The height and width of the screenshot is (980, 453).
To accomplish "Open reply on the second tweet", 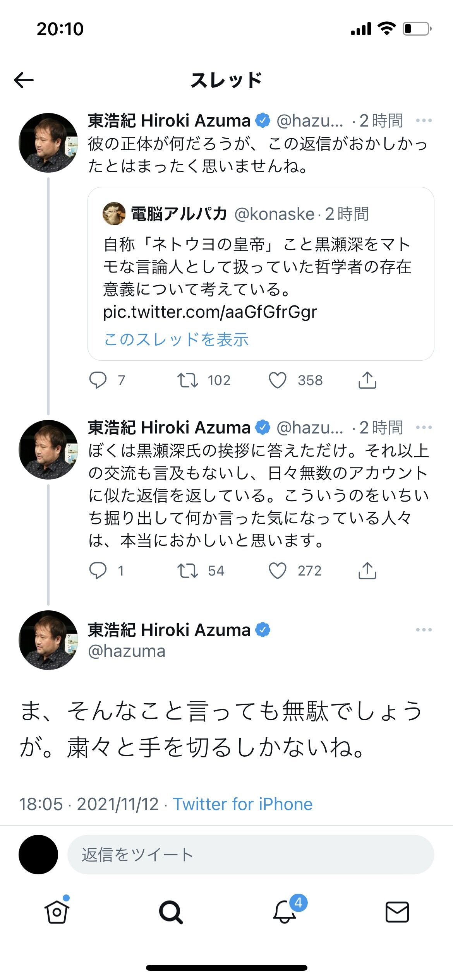I will coord(98,571).
